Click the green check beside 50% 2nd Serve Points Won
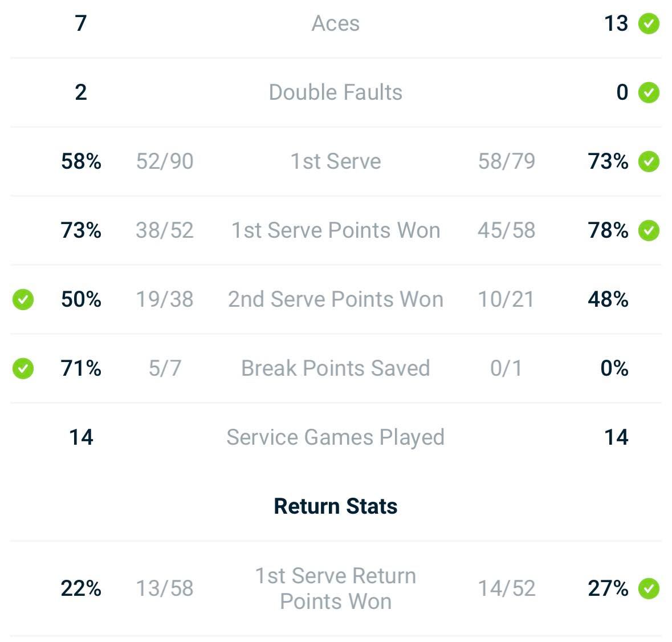The width and height of the screenshot is (672, 642). (23, 299)
